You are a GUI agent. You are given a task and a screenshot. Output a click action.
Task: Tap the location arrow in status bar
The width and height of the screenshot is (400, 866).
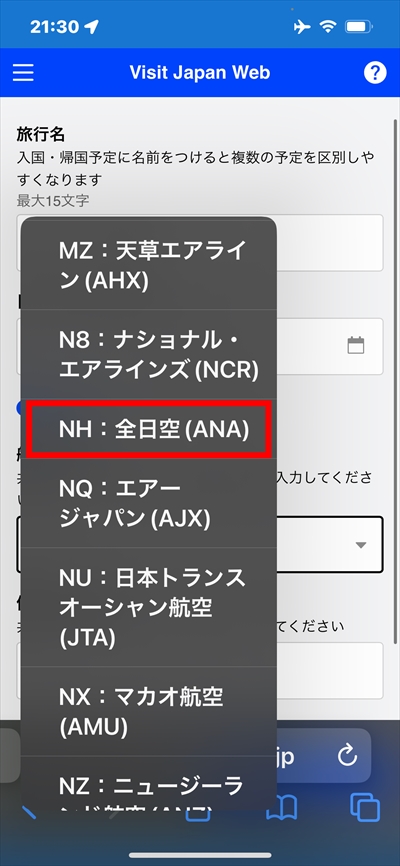click(92, 27)
